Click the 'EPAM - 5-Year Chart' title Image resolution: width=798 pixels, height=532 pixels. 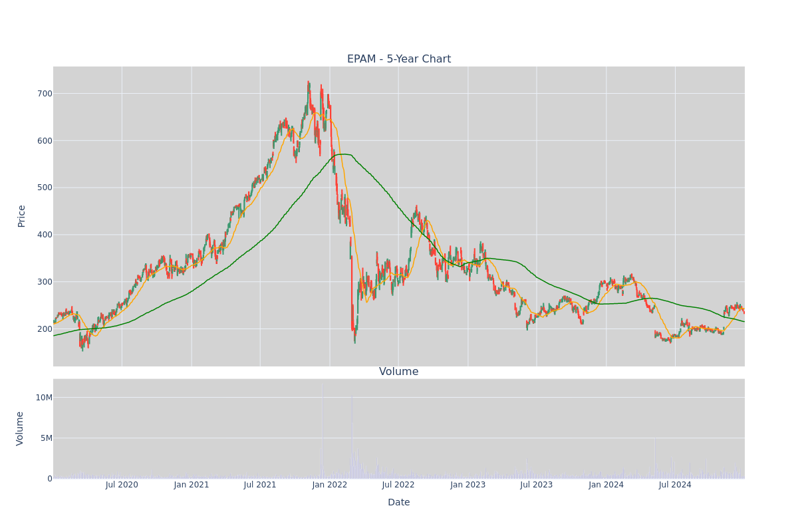tap(399, 59)
